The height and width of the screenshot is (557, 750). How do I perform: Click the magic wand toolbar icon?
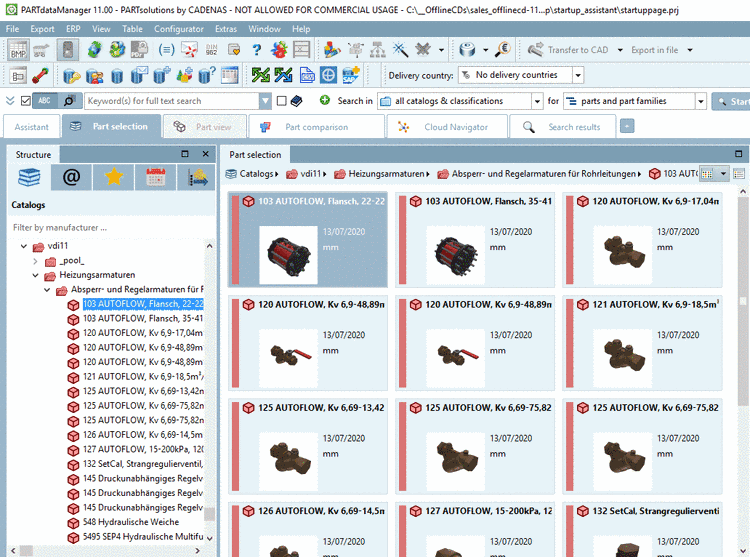400,49
